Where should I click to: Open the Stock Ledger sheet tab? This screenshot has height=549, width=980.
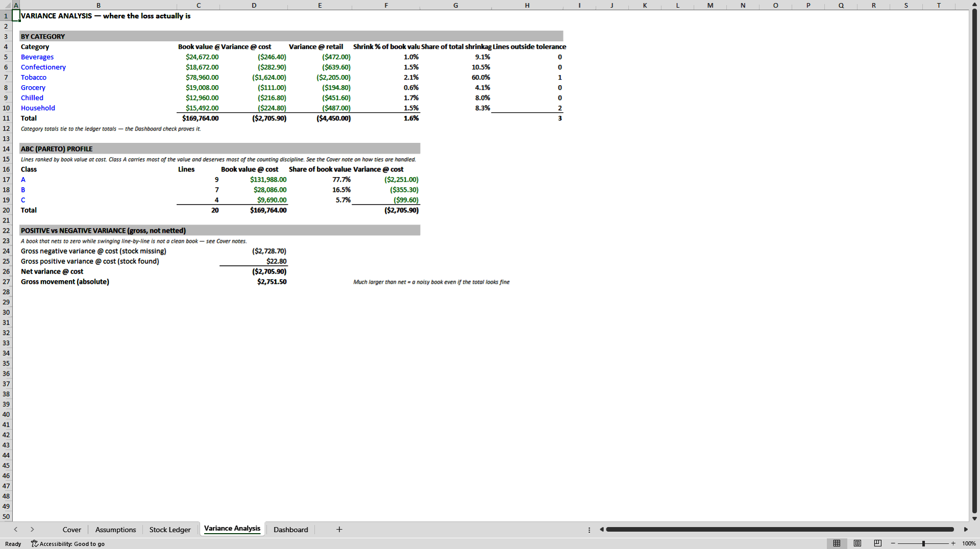click(170, 530)
